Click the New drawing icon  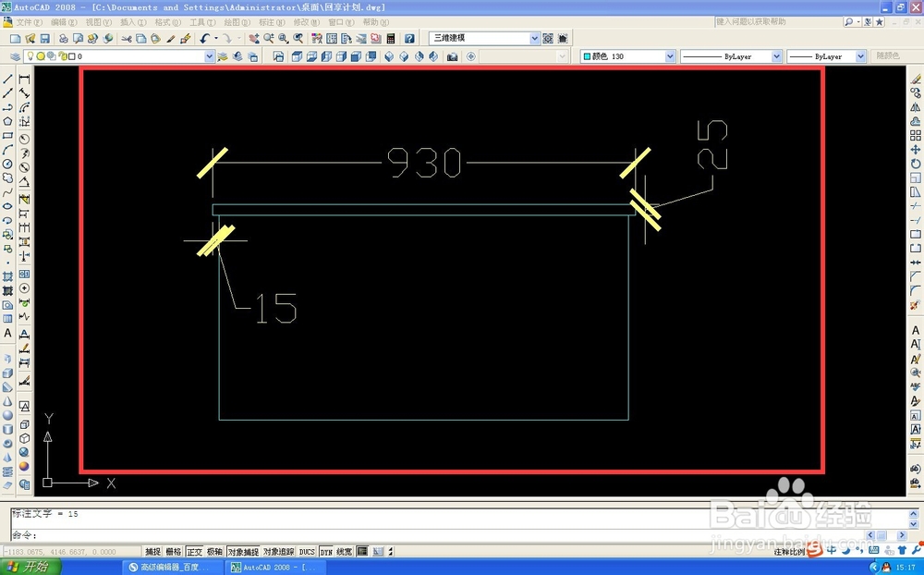tap(16, 39)
